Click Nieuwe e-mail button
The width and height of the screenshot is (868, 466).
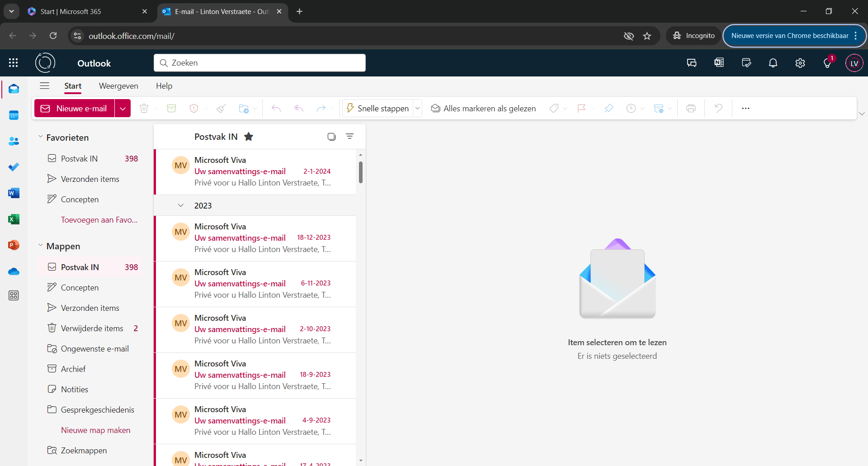[75, 108]
